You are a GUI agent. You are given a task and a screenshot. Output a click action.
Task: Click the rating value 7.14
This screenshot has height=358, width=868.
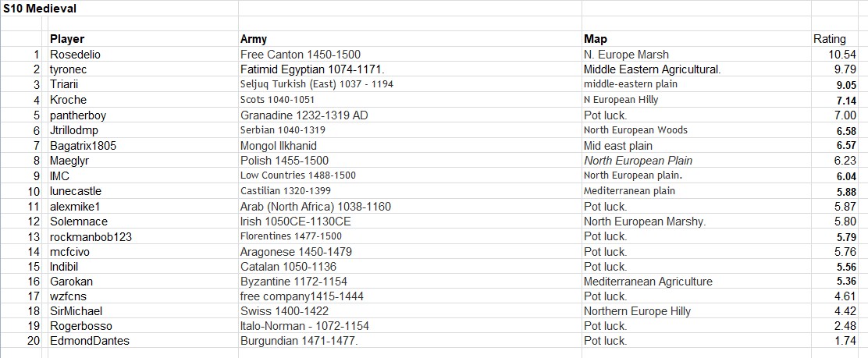(845, 100)
